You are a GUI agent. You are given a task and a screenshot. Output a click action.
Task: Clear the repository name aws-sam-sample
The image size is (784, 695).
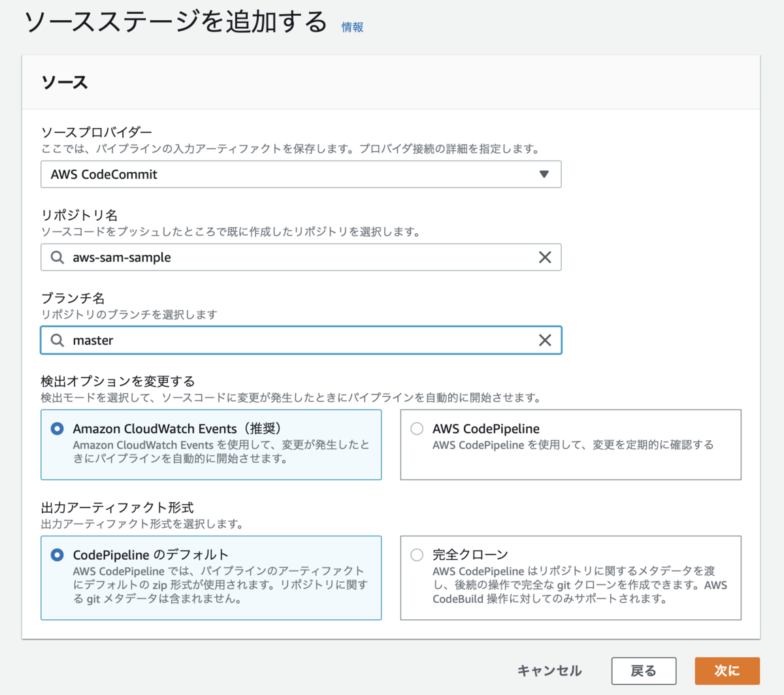pyautogui.click(x=544, y=257)
